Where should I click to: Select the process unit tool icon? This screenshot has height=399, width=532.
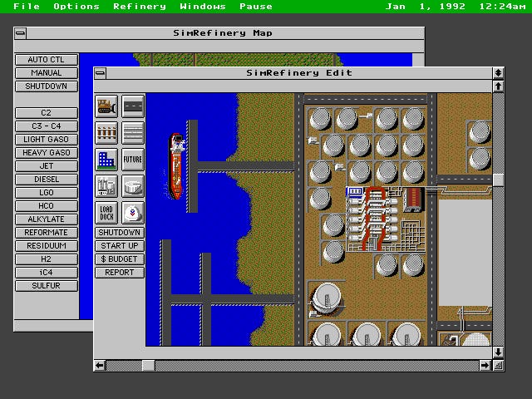[x=107, y=185]
